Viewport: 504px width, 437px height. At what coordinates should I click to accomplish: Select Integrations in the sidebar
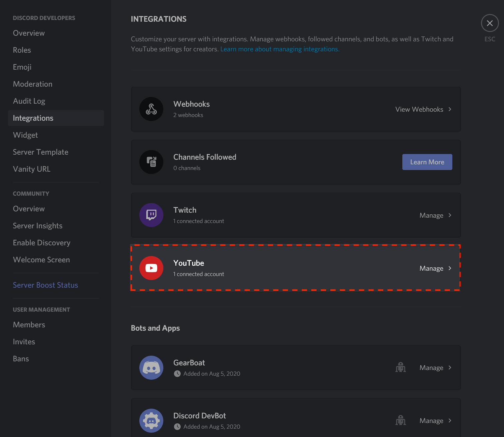point(56,118)
